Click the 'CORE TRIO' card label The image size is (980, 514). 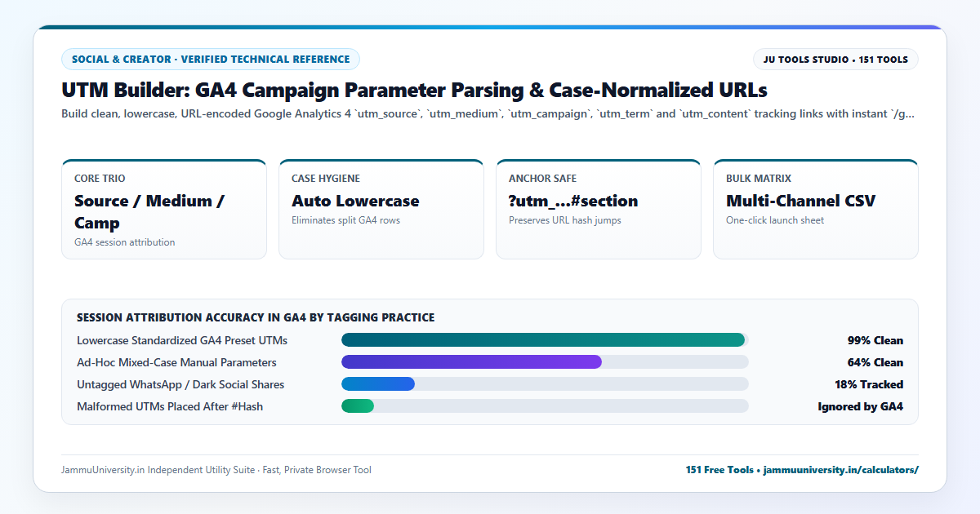(100, 178)
